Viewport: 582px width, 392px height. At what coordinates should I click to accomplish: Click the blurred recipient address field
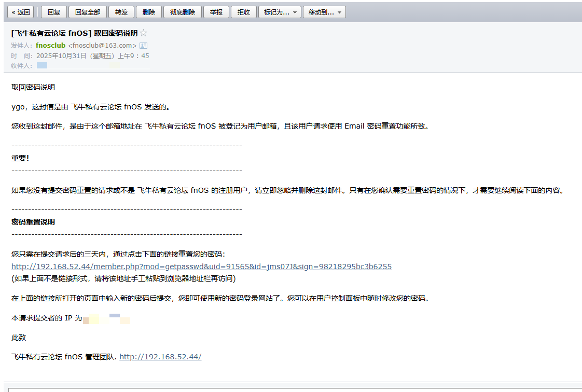93,66
